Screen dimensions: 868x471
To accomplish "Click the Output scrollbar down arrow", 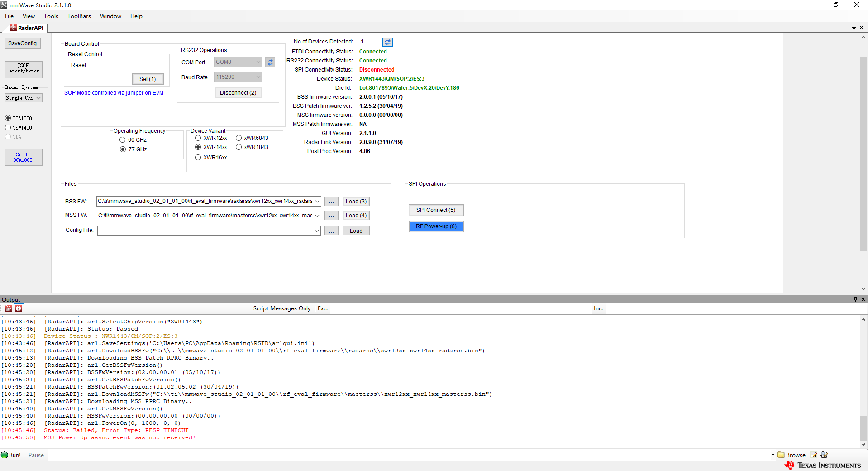I will (x=863, y=445).
